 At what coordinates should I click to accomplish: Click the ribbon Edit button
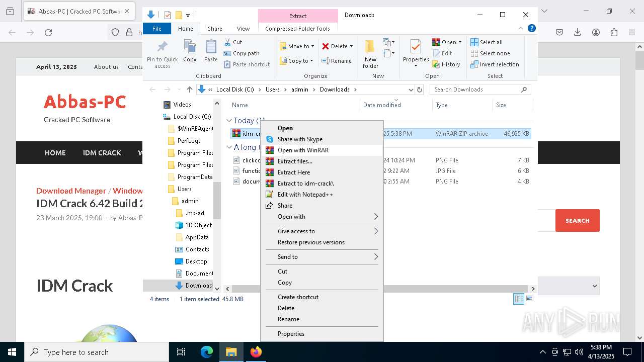442,53
